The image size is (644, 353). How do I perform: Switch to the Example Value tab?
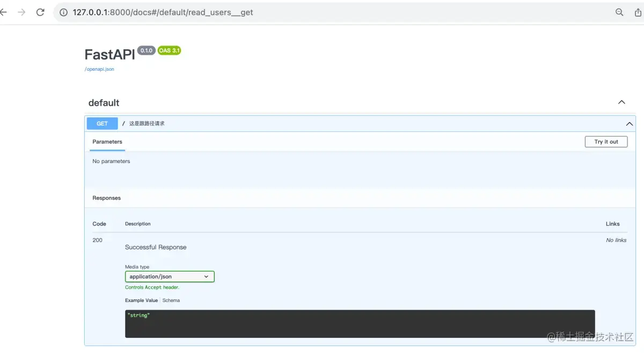click(x=142, y=300)
